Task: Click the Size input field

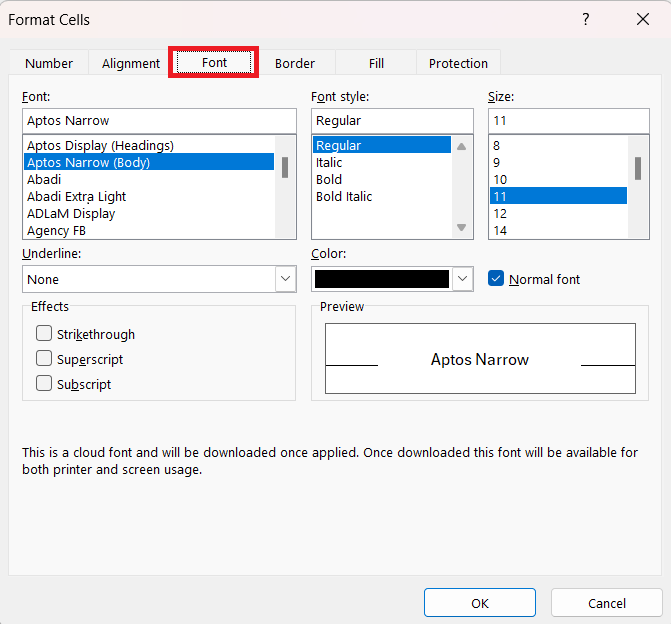Action: pos(569,121)
